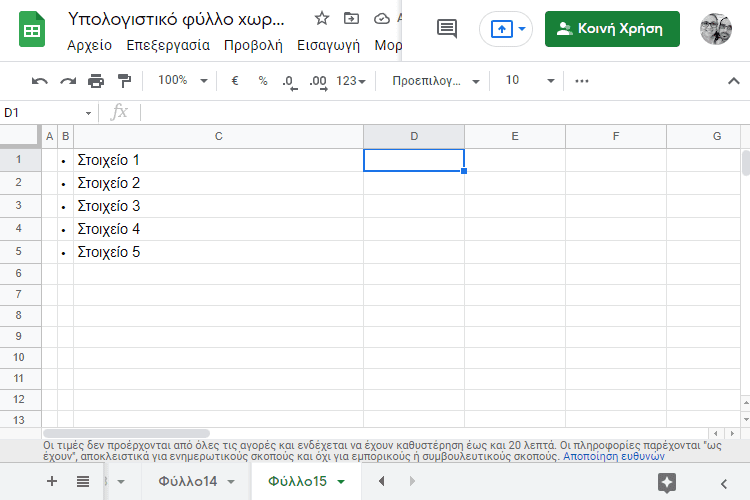This screenshot has width=750, height=500.
Task: Redo the last action
Action: tap(68, 81)
